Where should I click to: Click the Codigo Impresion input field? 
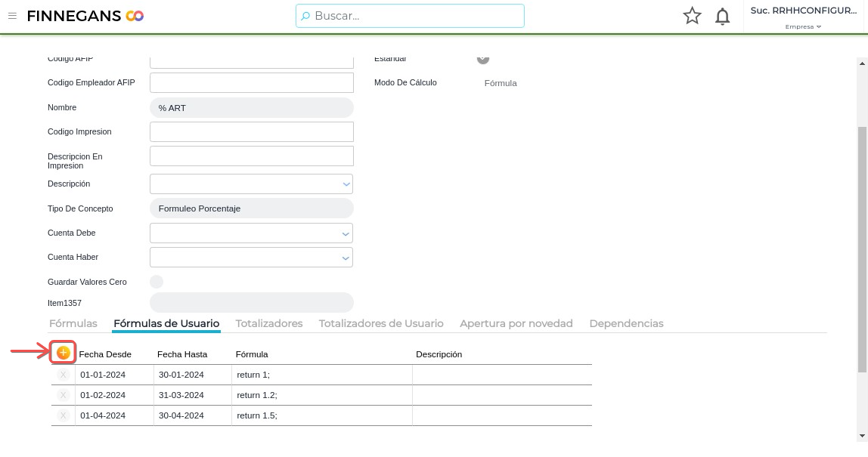(x=252, y=131)
